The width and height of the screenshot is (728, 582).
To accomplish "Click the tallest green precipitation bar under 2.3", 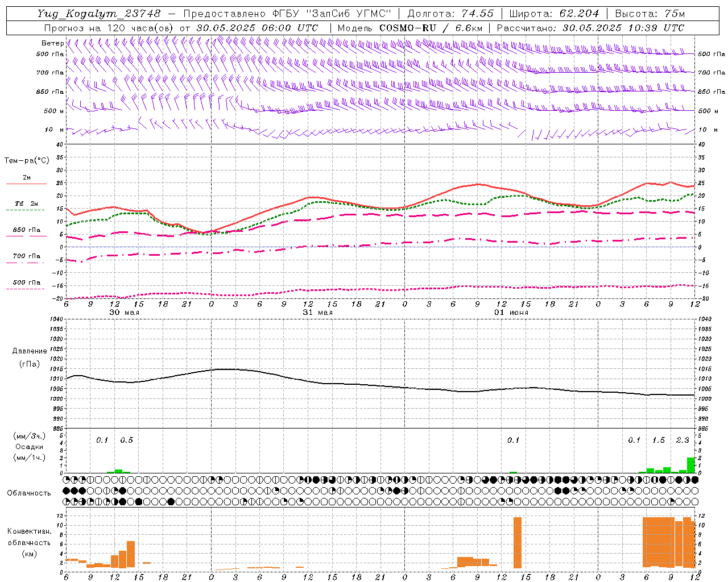I will pyautogui.click(x=691, y=465).
